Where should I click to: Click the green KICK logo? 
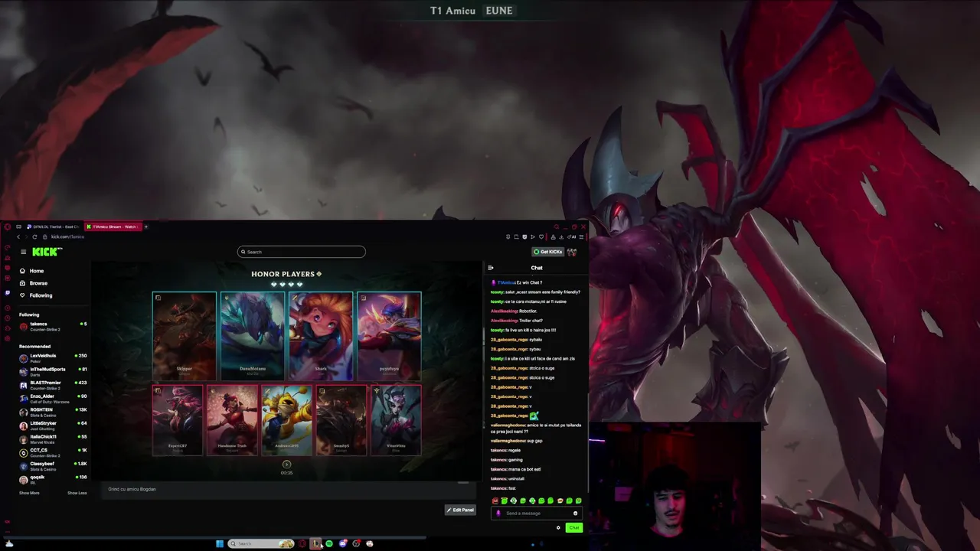click(46, 252)
